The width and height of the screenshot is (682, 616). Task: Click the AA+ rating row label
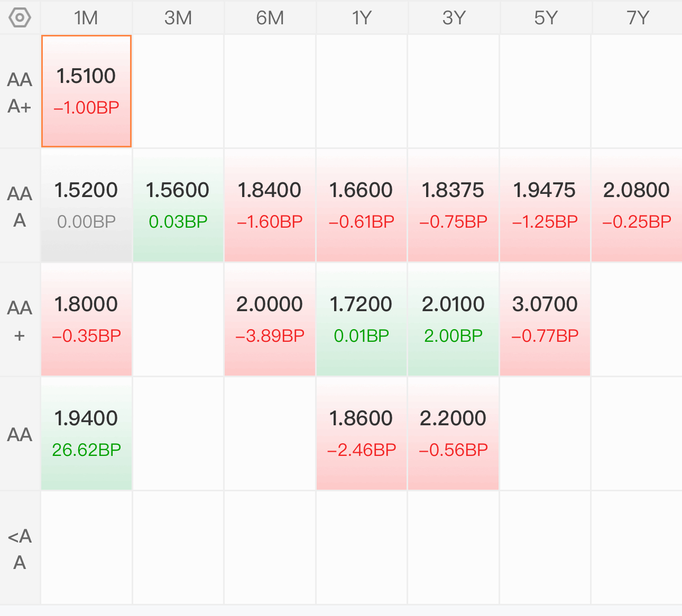point(20,320)
